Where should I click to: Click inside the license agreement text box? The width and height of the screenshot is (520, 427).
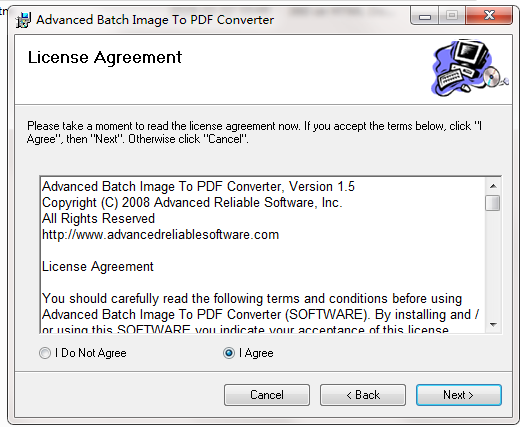click(x=263, y=255)
